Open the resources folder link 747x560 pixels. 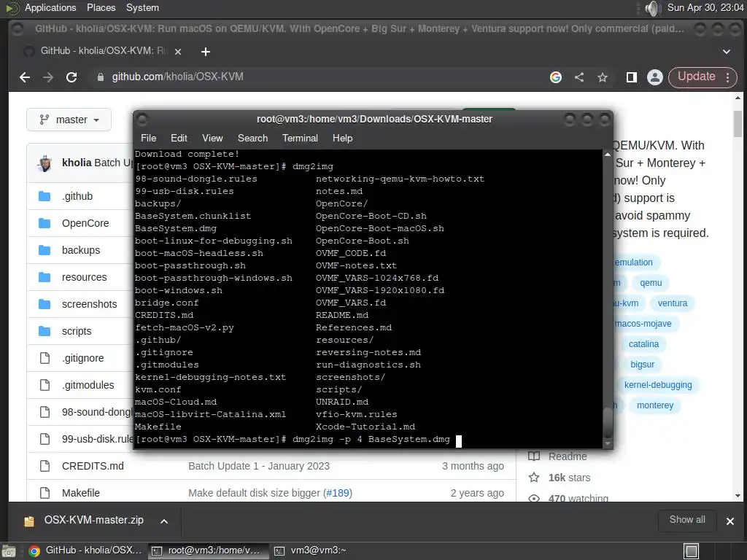click(x=85, y=277)
